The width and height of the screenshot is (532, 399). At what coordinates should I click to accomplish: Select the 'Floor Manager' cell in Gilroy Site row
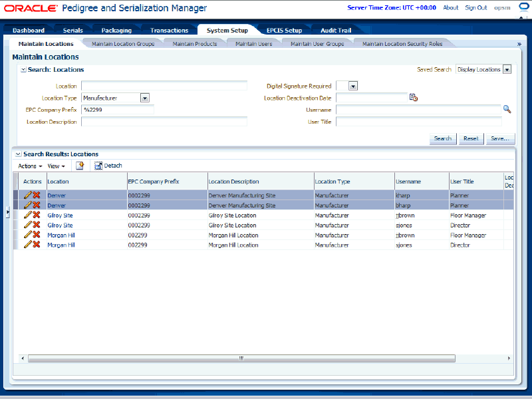coord(476,215)
